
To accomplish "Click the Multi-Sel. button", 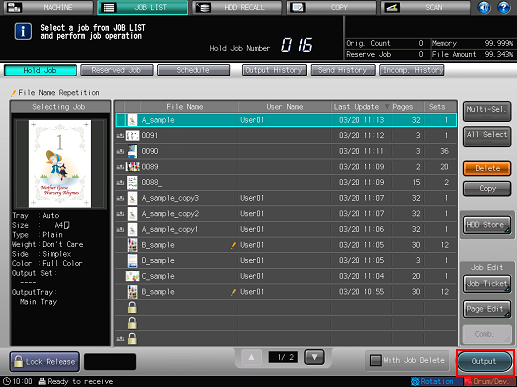I will coord(487,111).
